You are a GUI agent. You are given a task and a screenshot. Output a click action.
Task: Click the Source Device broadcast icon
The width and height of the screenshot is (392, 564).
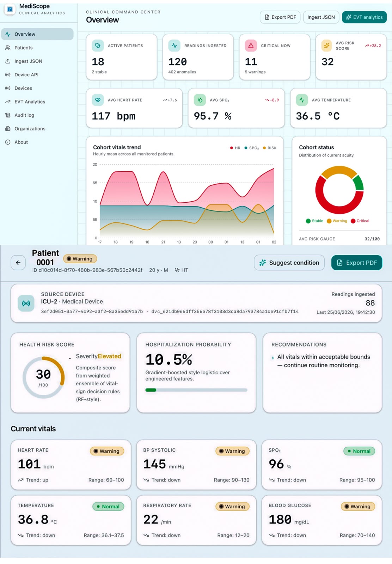[26, 303]
